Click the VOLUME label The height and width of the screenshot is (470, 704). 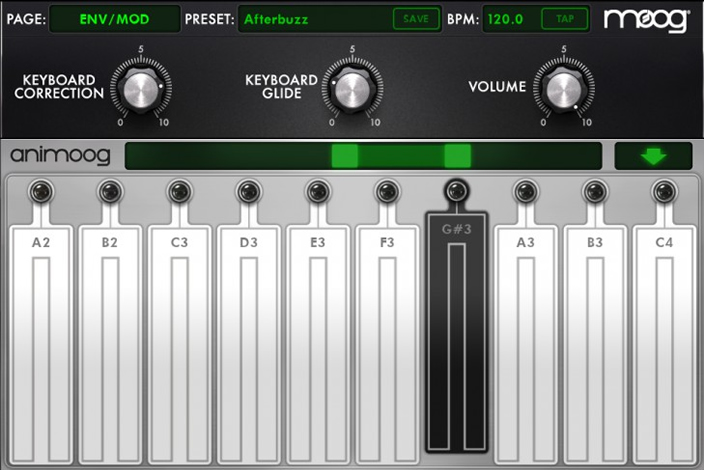point(497,87)
